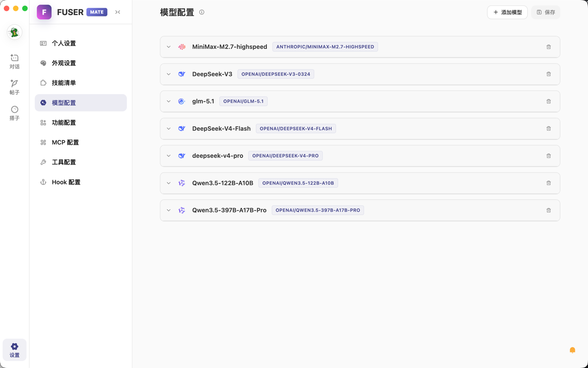This screenshot has width=588, height=368.
Task: Delete the DeepSeek-V3 model
Action: [548, 74]
